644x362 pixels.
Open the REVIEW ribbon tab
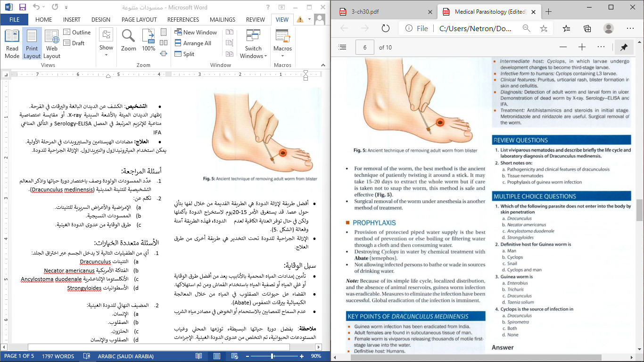pyautogui.click(x=256, y=20)
